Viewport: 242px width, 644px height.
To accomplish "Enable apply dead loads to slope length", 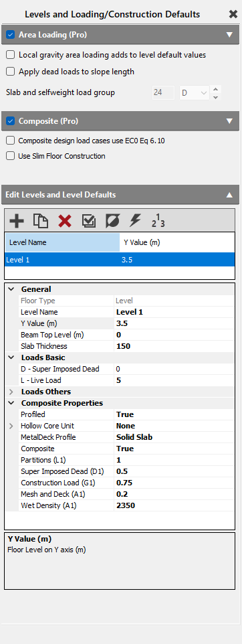I will click(11, 72).
